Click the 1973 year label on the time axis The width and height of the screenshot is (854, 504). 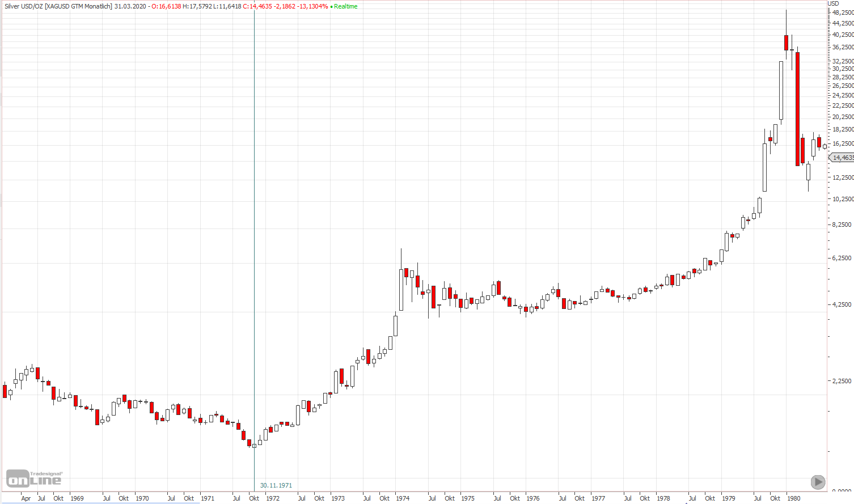click(338, 498)
